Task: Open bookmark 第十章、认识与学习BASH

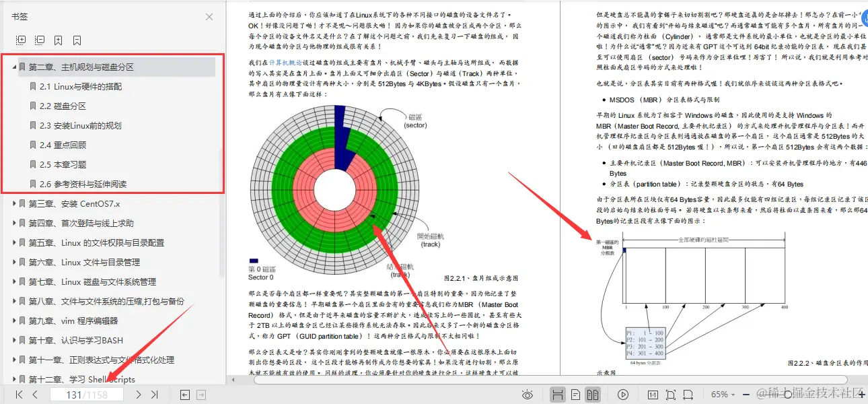Action: pyautogui.click(x=75, y=340)
